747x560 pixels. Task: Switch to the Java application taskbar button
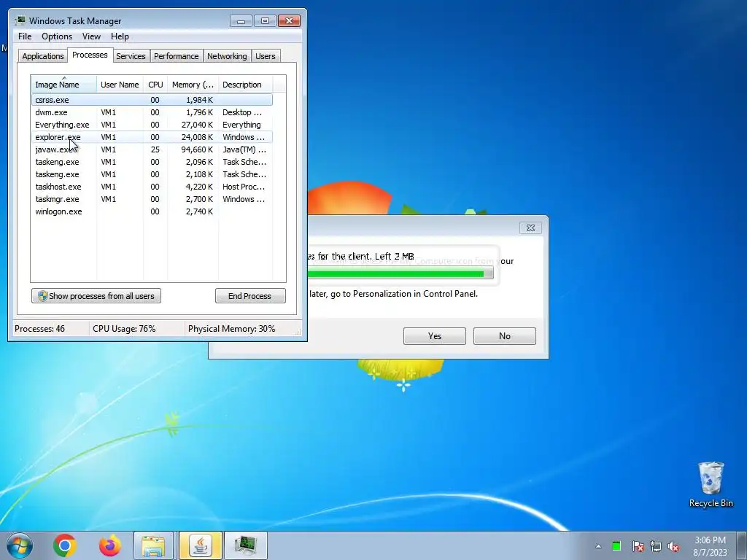201,545
